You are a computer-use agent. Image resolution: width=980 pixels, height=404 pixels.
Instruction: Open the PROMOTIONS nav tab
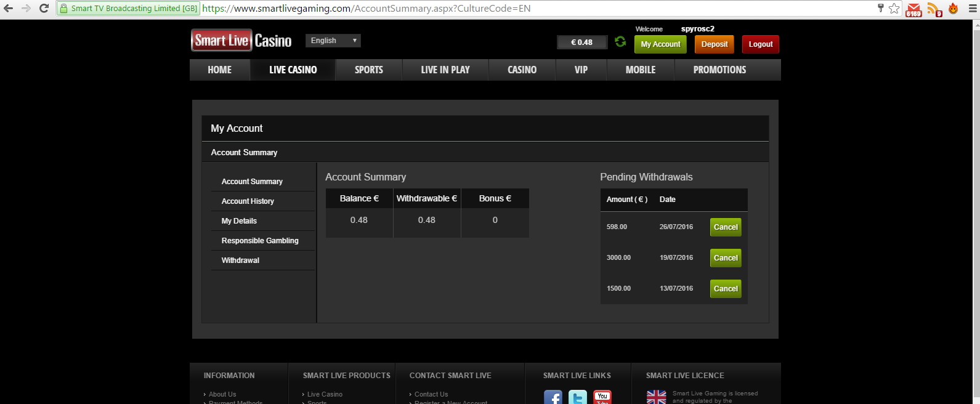[x=719, y=70]
